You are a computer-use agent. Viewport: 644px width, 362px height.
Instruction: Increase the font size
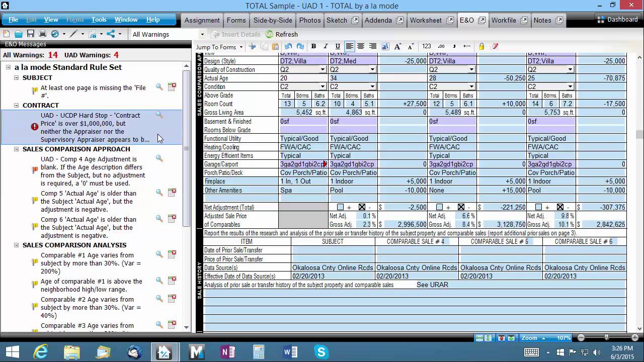[397, 47]
